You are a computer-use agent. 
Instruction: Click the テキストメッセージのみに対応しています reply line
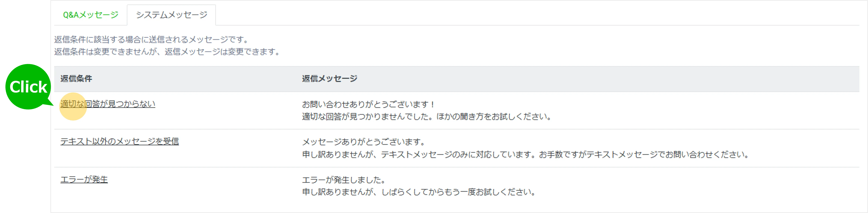coord(525,155)
